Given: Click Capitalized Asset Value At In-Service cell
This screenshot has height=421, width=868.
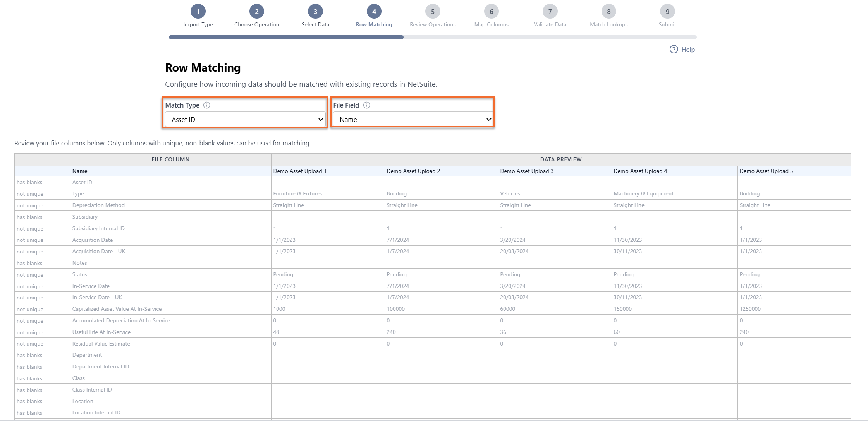Looking at the screenshot, I should 170,309.
